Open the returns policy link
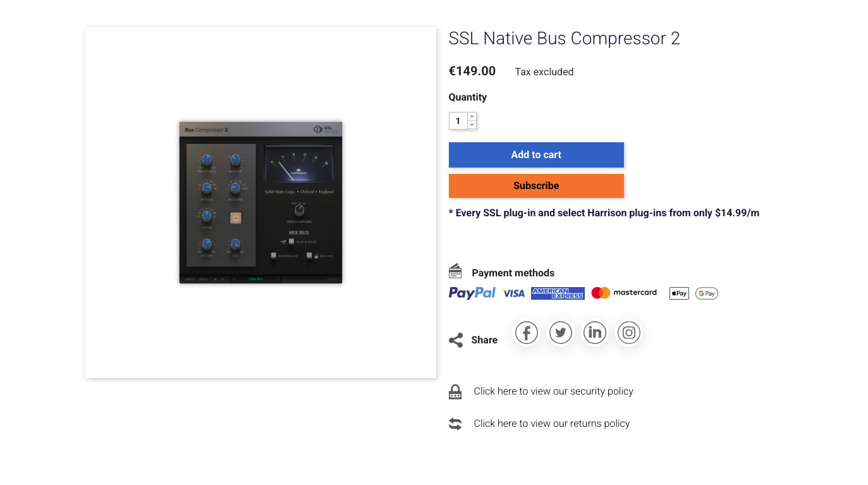Screen dimensions: 868x485 coord(551,423)
